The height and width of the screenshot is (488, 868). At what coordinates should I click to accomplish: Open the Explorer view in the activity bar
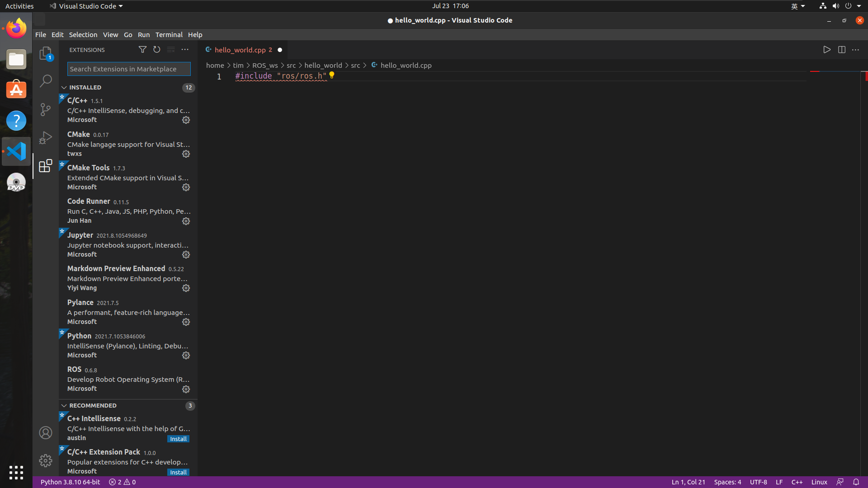[x=46, y=53]
